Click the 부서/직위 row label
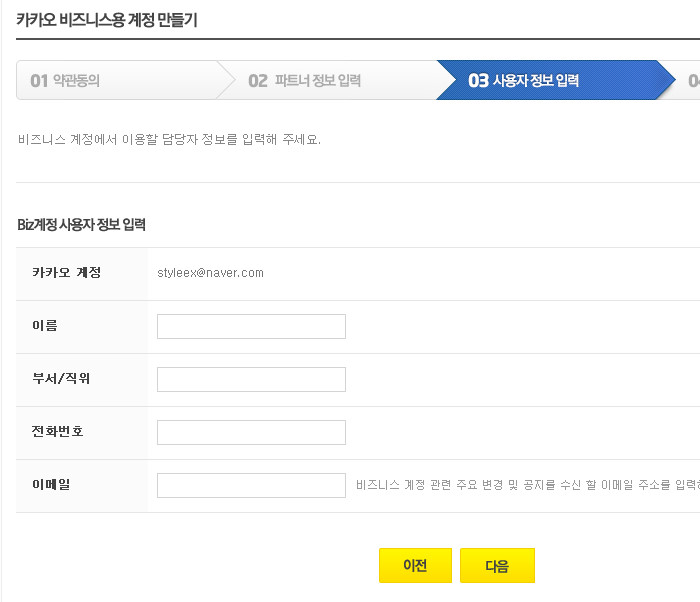 [61, 379]
